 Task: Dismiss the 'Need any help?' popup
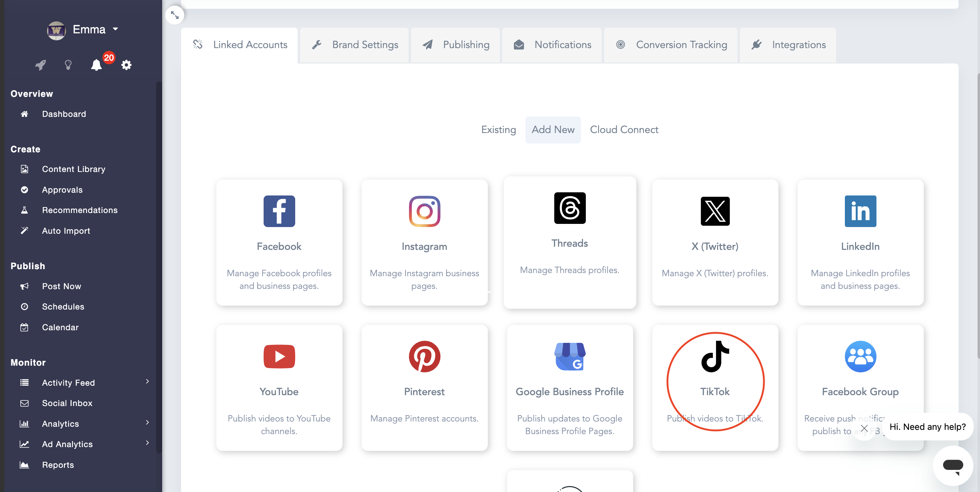pyautogui.click(x=864, y=428)
